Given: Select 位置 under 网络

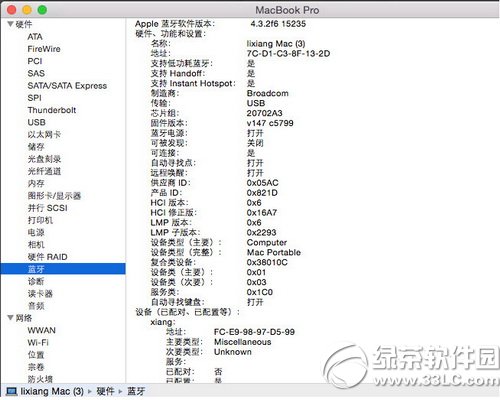Looking at the screenshot, I should (x=36, y=355).
